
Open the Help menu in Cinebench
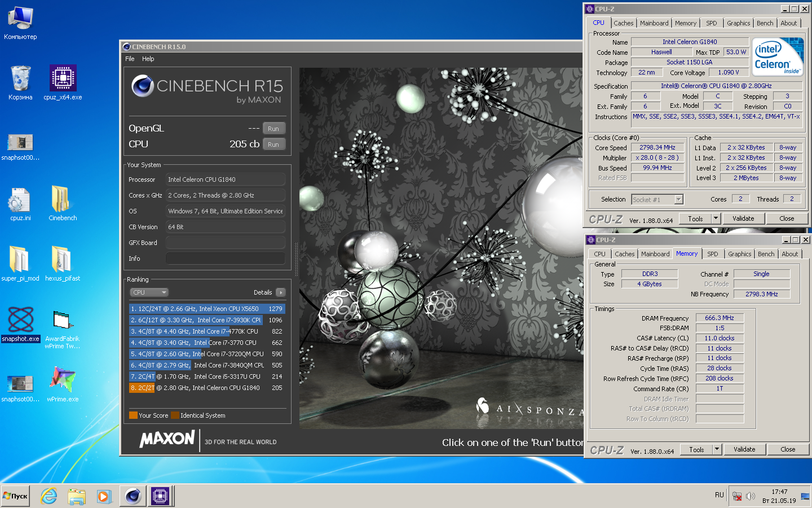(x=148, y=59)
